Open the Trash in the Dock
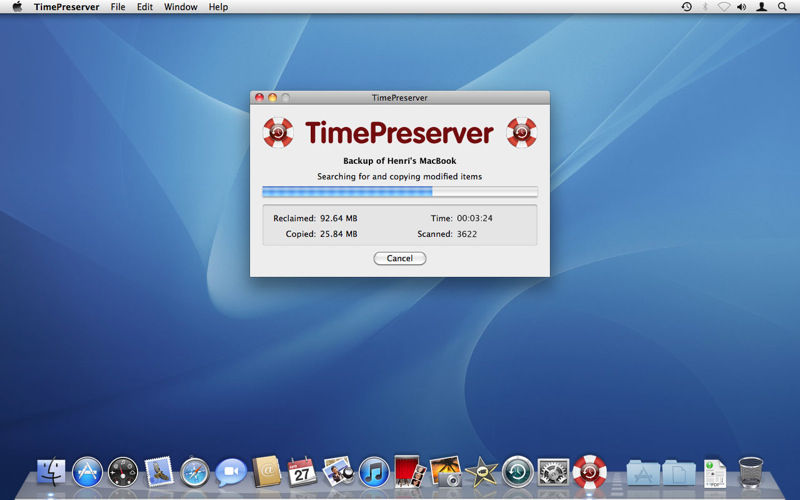This screenshot has height=500, width=800. pyautogui.click(x=751, y=472)
